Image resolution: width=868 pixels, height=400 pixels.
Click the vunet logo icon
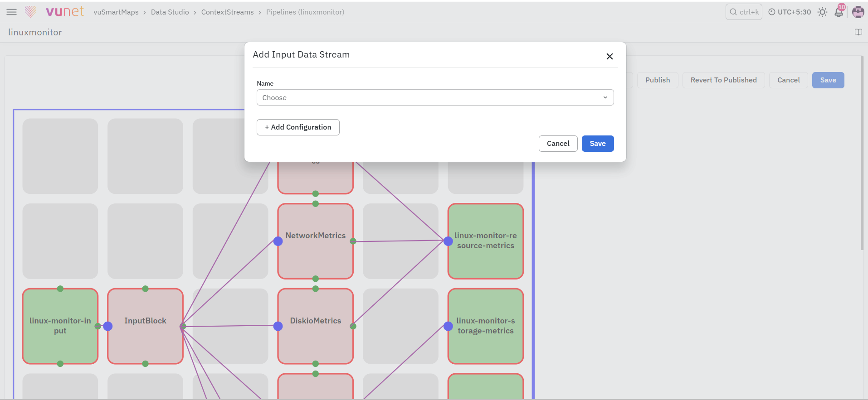(x=30, y=11)
